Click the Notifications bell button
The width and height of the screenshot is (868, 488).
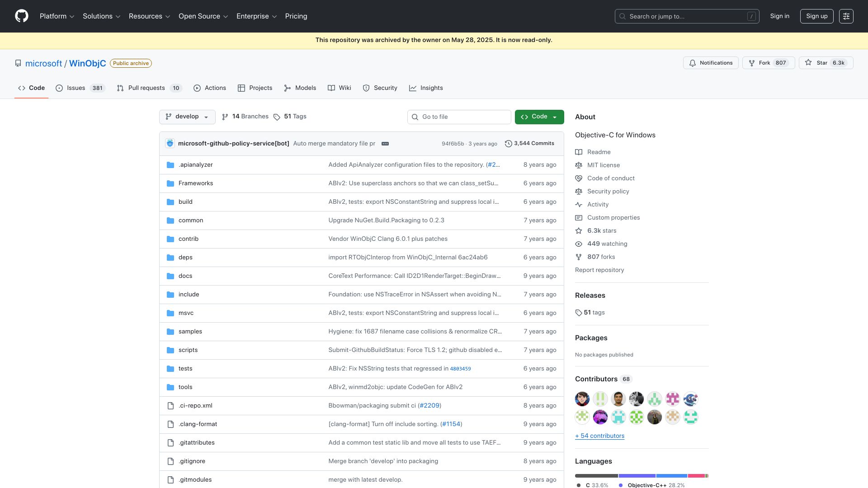pyautogui.click(x=711, y=63)
